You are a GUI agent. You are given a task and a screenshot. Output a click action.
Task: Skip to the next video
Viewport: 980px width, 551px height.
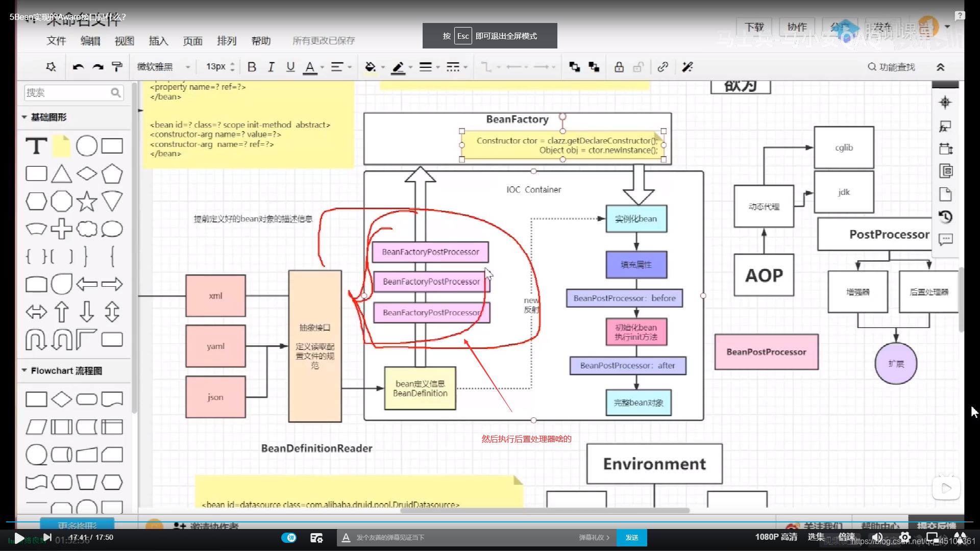[x=47, y=537]
